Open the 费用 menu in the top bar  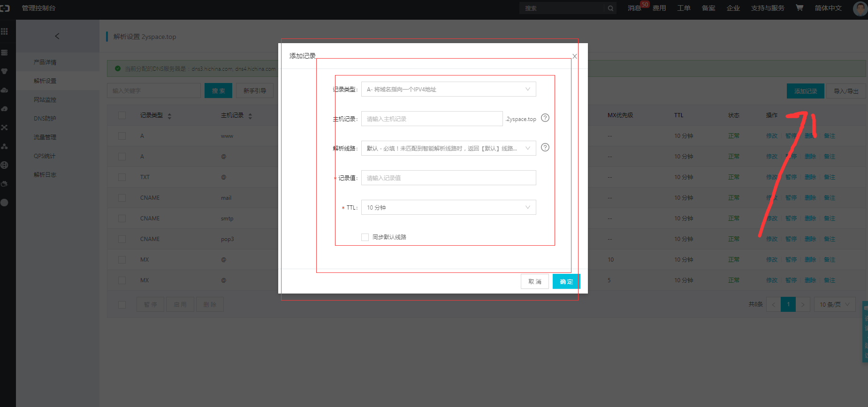tap(659, 8)
